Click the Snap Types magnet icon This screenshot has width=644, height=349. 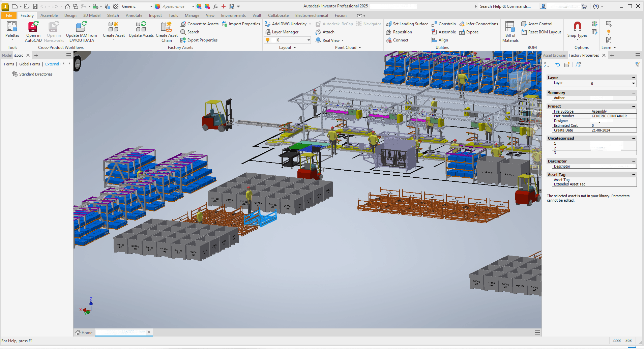point(577,26)
